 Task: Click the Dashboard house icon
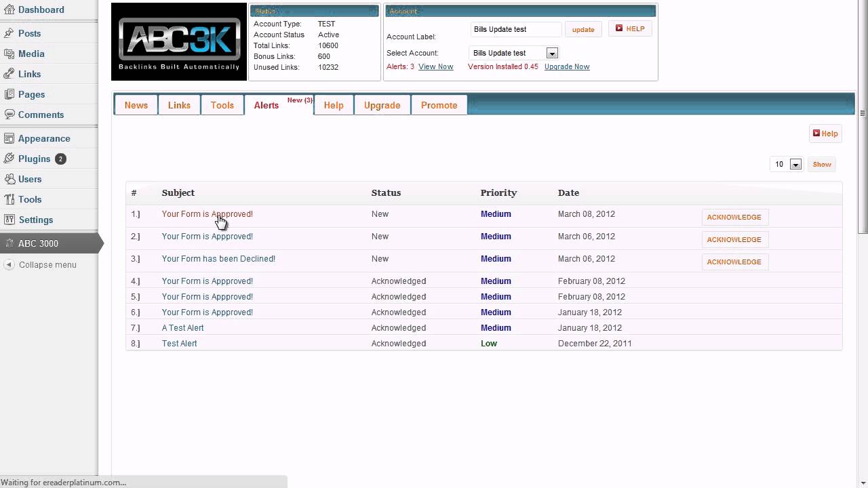click(9, 9)
